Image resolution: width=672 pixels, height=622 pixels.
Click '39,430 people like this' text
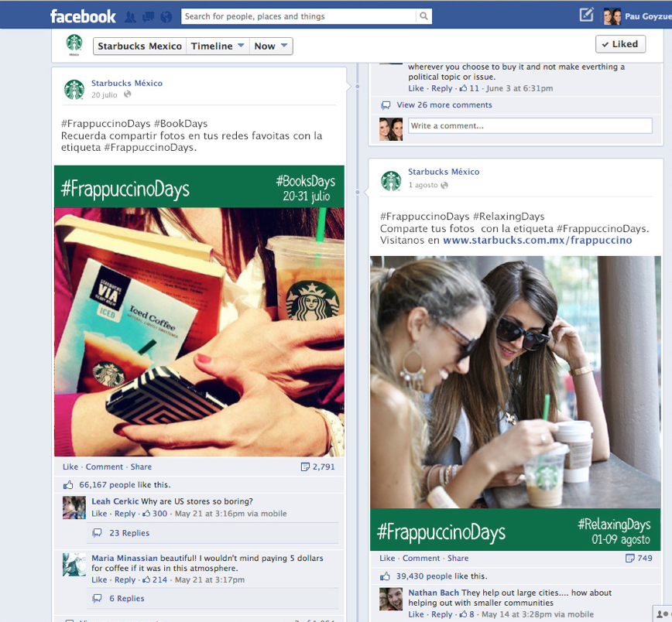[x=441, y=576]
